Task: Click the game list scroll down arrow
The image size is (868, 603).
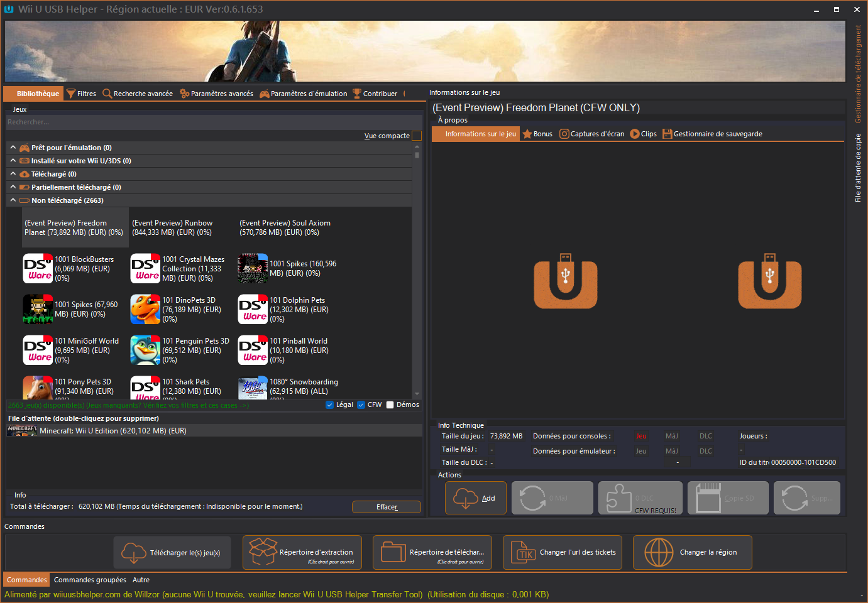Action: [x=417, y=394]
